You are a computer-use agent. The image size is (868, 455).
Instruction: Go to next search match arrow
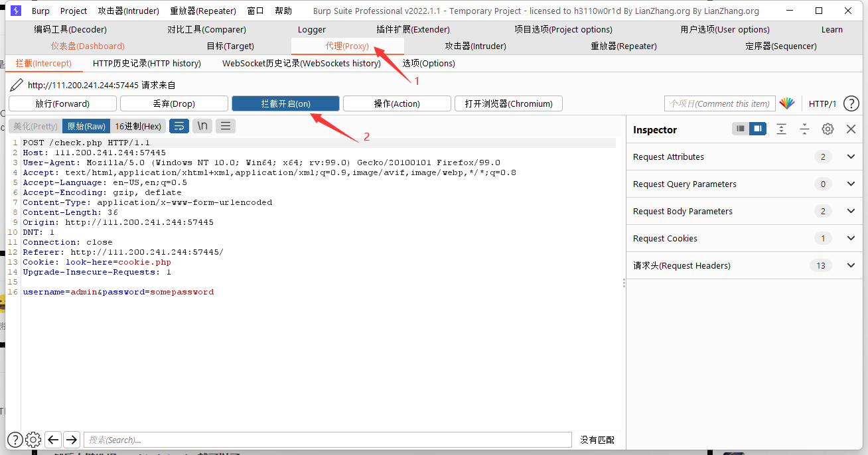[x=72, y=439]
